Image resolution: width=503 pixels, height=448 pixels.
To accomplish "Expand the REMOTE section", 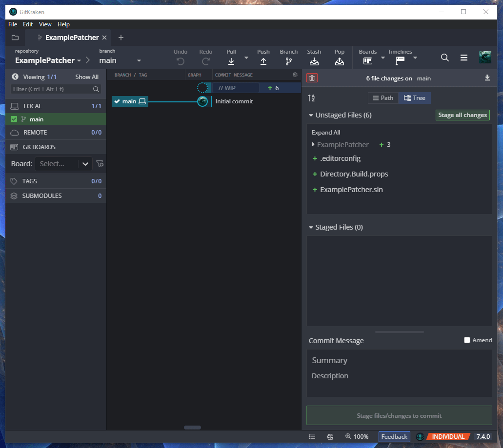I will [56, 132].
